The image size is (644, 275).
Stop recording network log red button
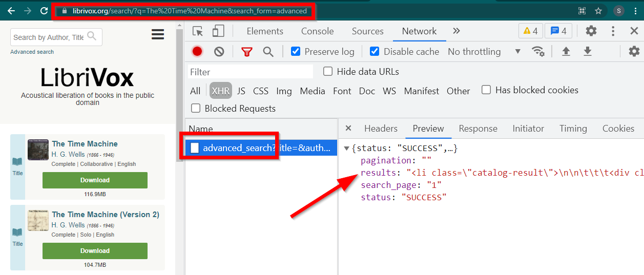[x=197, y=51]
